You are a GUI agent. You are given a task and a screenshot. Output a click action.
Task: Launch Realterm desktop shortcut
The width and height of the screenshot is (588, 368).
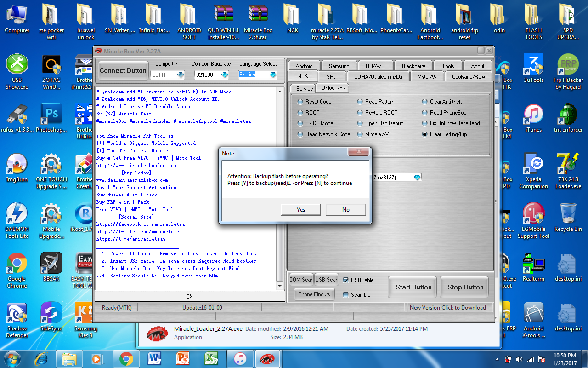pyautogui.click(x=534, y=267)
